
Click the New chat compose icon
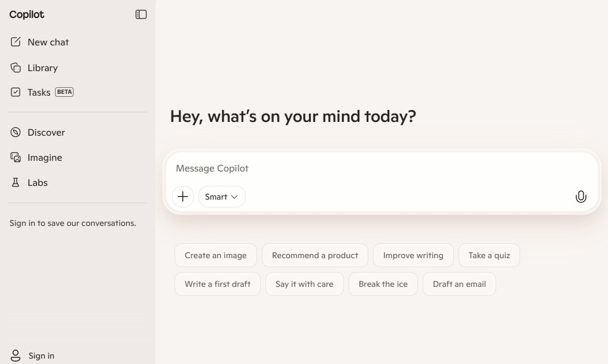pos(16,42)
